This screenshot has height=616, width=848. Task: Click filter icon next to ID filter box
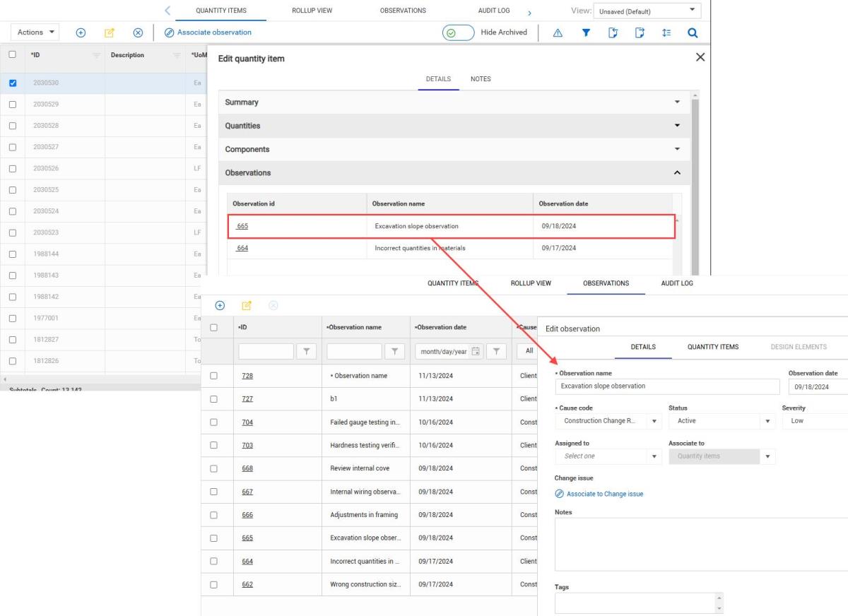(306, 351)
